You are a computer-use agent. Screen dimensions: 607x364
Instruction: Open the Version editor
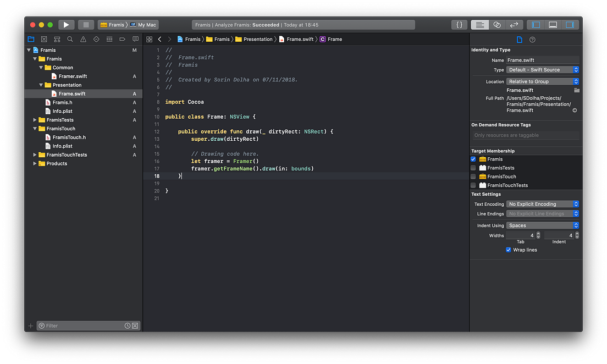coord(514,24)
